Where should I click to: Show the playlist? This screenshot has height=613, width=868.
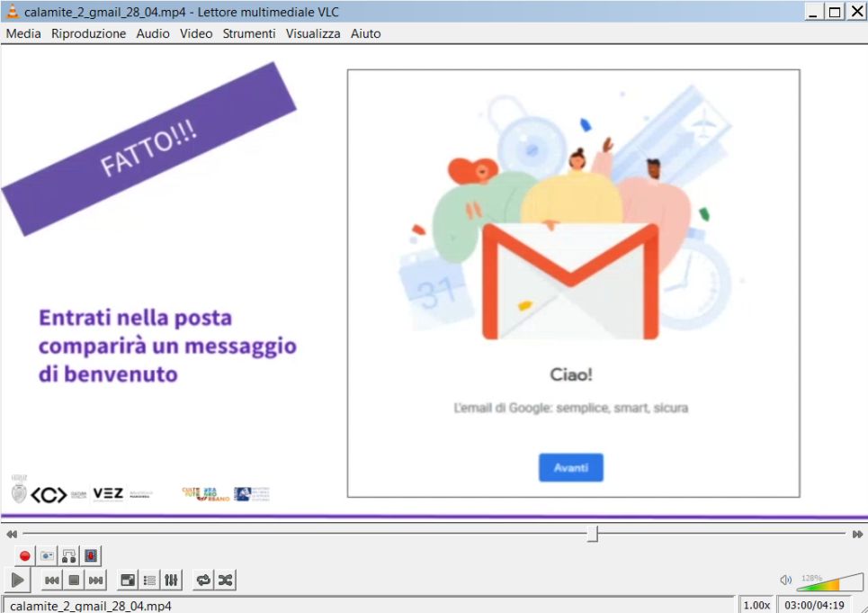pos(149,581)
